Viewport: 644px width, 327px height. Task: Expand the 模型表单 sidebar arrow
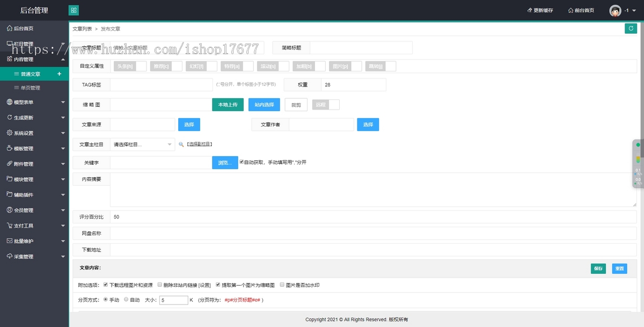pos(63,102)
